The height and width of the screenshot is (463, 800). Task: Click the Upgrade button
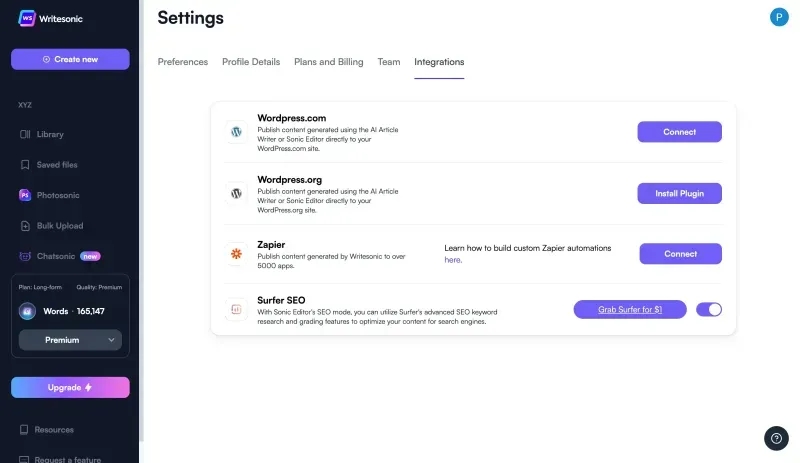[70, 387]
